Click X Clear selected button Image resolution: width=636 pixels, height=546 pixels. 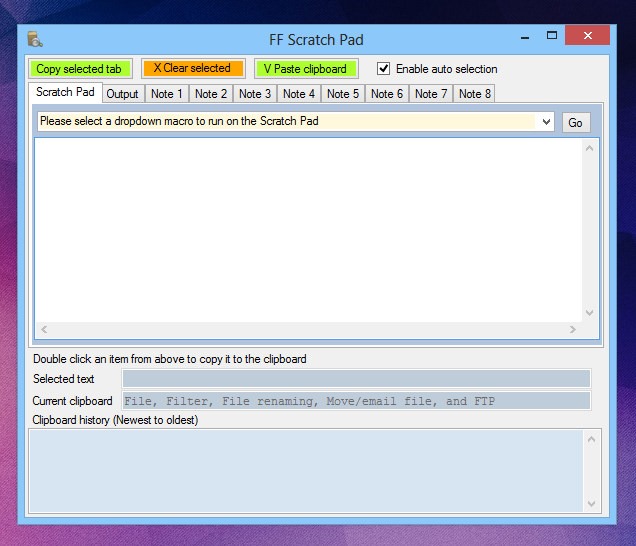coord(193,68)
